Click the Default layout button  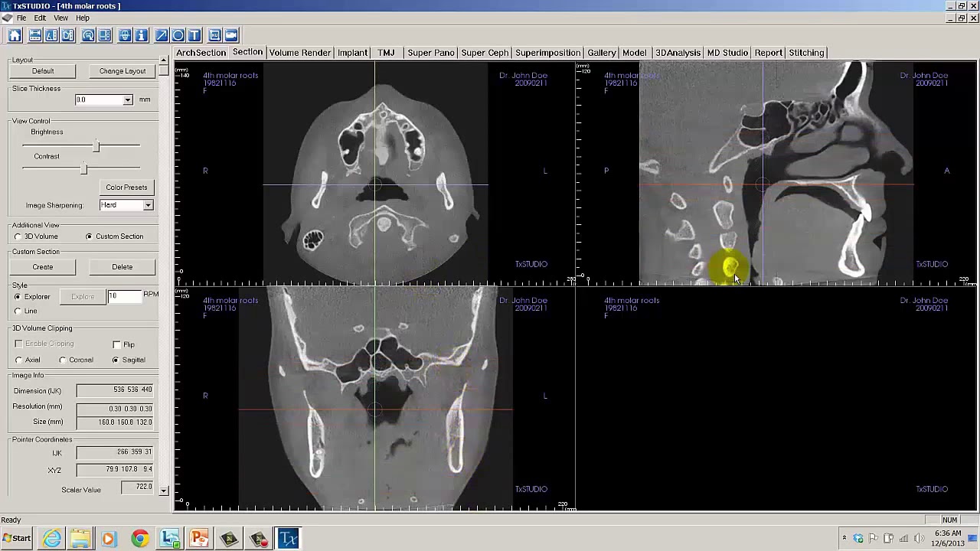[43, 71]
